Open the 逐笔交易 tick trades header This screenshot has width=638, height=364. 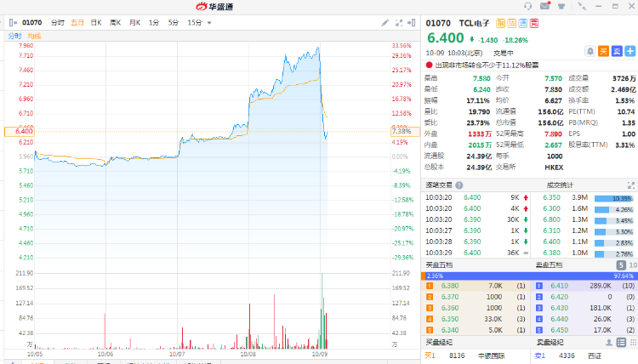439,185
